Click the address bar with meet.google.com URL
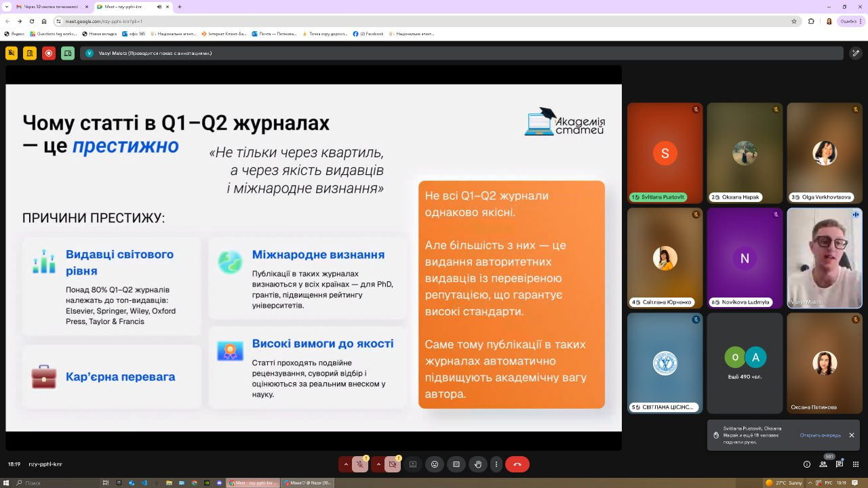 click(427, 21)
